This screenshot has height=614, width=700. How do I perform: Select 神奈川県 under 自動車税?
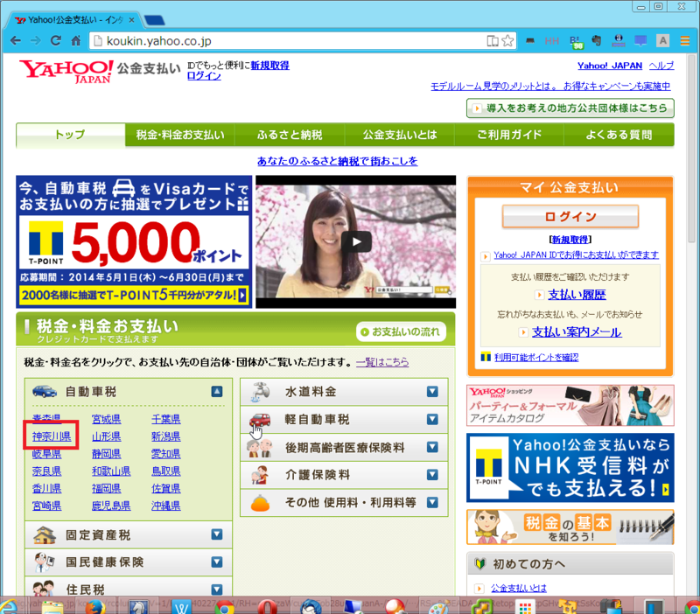click(x=52, y=436)
